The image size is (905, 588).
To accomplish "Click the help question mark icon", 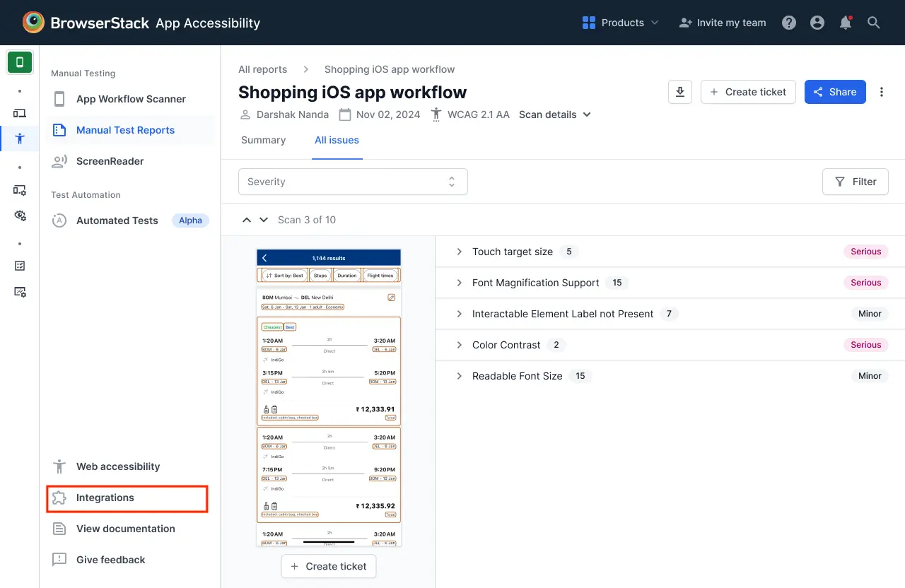I will point(789,23).
